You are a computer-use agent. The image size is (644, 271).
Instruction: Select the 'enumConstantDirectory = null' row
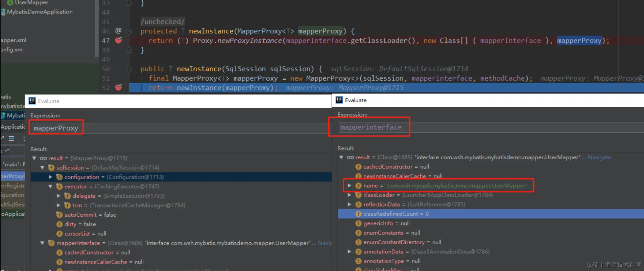coord(491,242)
